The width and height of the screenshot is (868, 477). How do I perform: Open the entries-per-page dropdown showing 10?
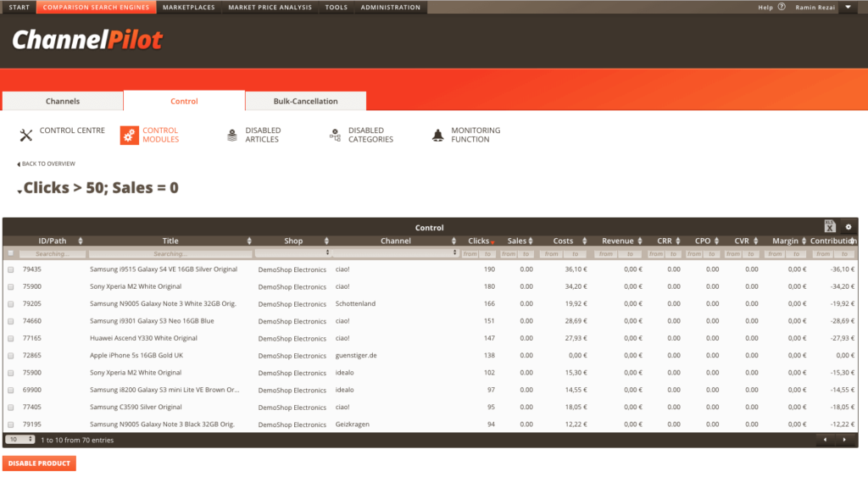19,440
